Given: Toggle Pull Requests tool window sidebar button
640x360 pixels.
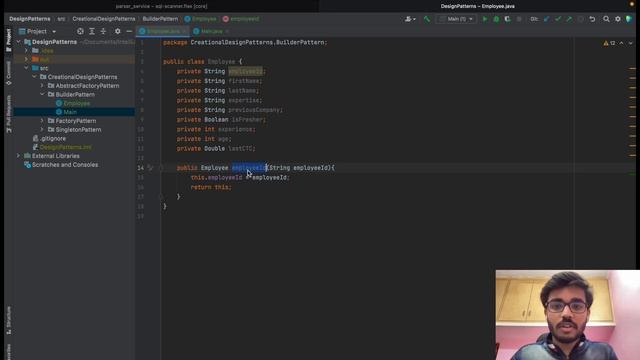Looking at the screenshot, I should click(8, 114).
